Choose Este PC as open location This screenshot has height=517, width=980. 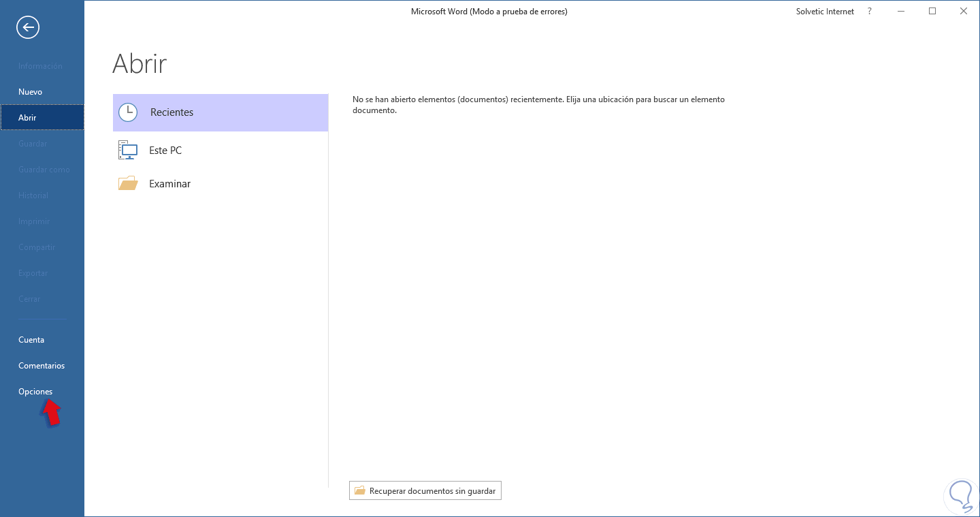coord(165,150)
